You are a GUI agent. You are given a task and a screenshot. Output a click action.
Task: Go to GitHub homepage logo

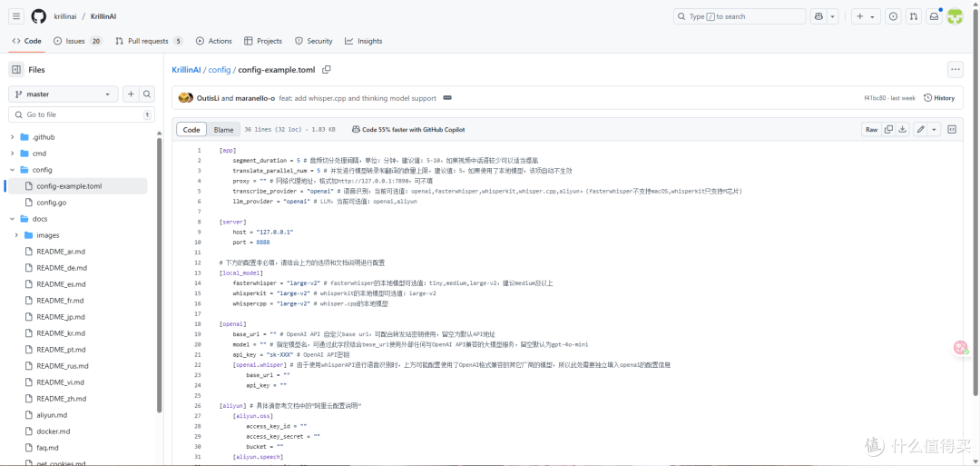coord(39,17)
